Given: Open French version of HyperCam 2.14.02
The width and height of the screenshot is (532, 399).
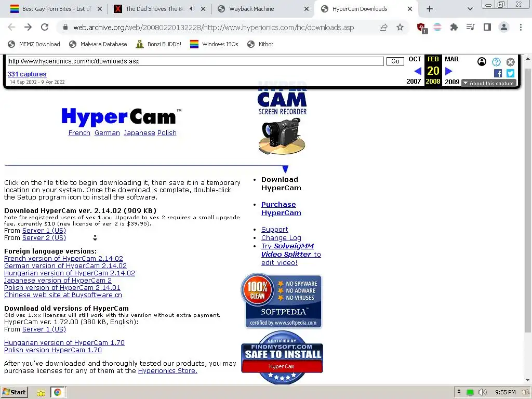Looking at the screenshot, I should [63, 259].
